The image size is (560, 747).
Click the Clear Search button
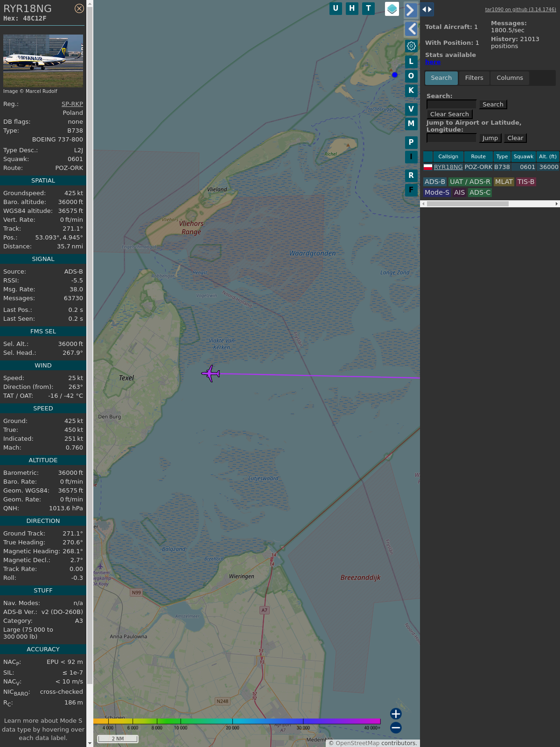point(449,114)
